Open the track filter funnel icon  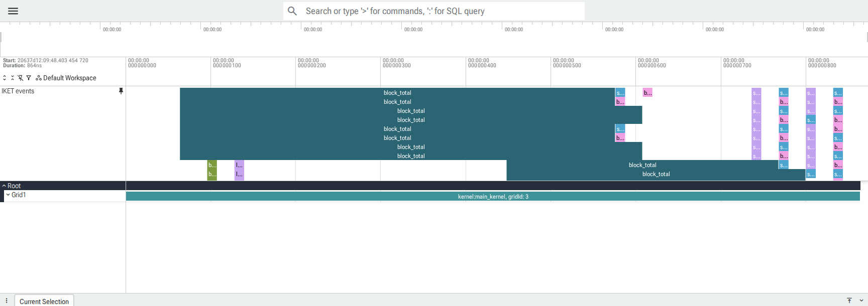coord(29,78)
